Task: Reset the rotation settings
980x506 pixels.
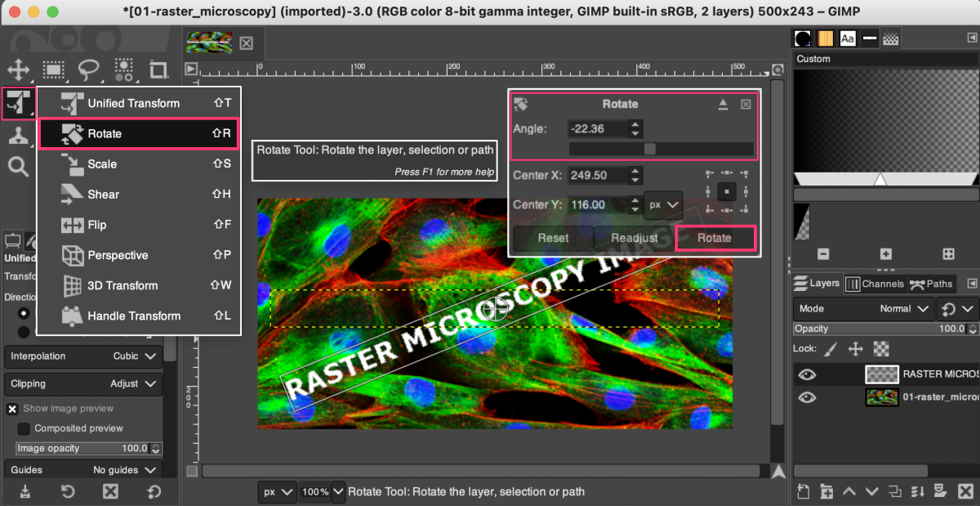Action: (x=553, y=238)
